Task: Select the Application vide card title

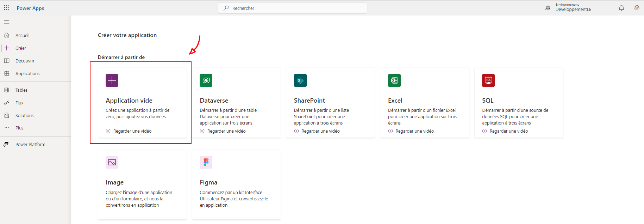Action: click(129, 101)
